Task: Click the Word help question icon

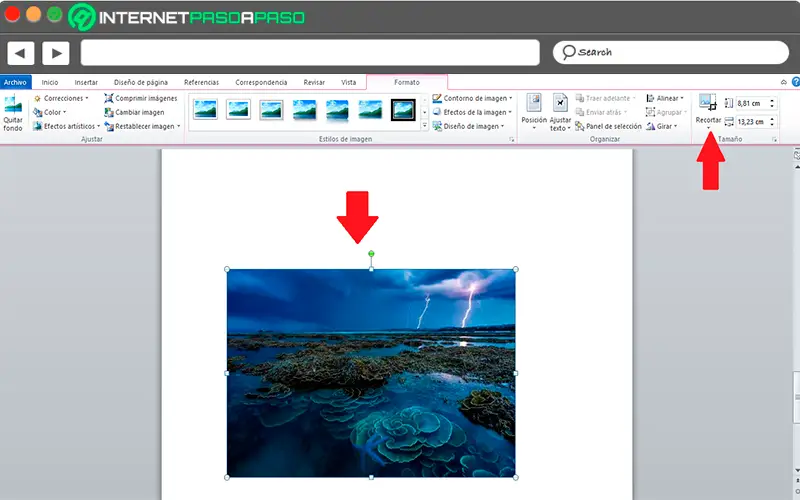Action: (x=796, y=82)
